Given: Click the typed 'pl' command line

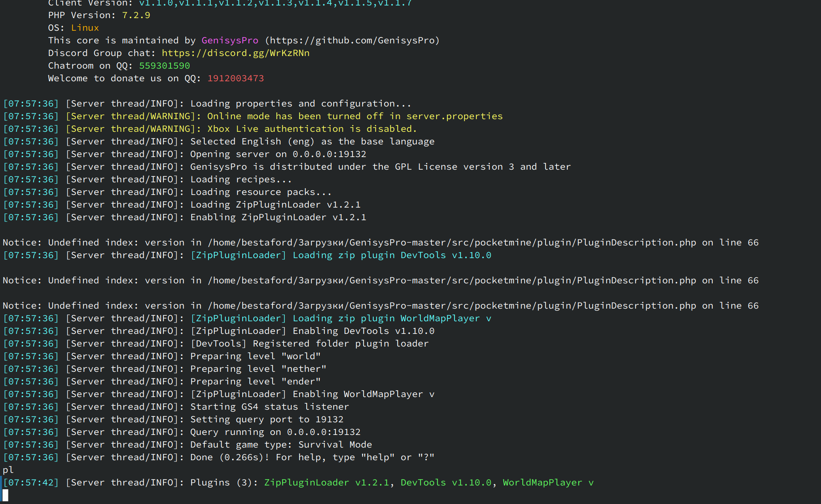Looking at the screenshot, I should click(8, 470).
